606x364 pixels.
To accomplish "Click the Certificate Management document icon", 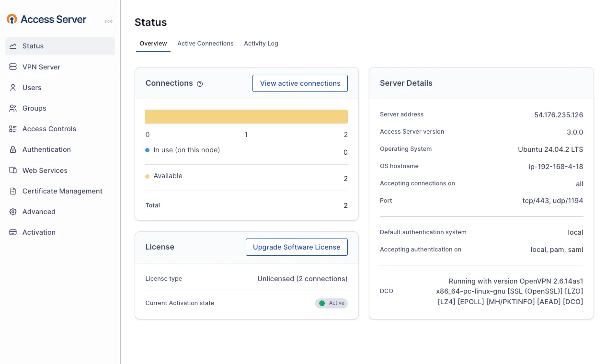I will pyautogui.click(x=13, y=191).
